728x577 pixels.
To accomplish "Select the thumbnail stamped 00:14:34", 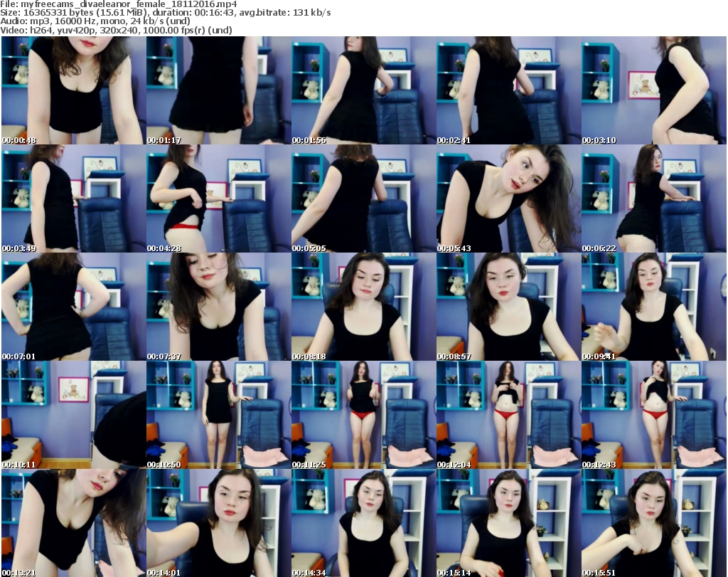I will pyautogui.click(x=363, y=523).
